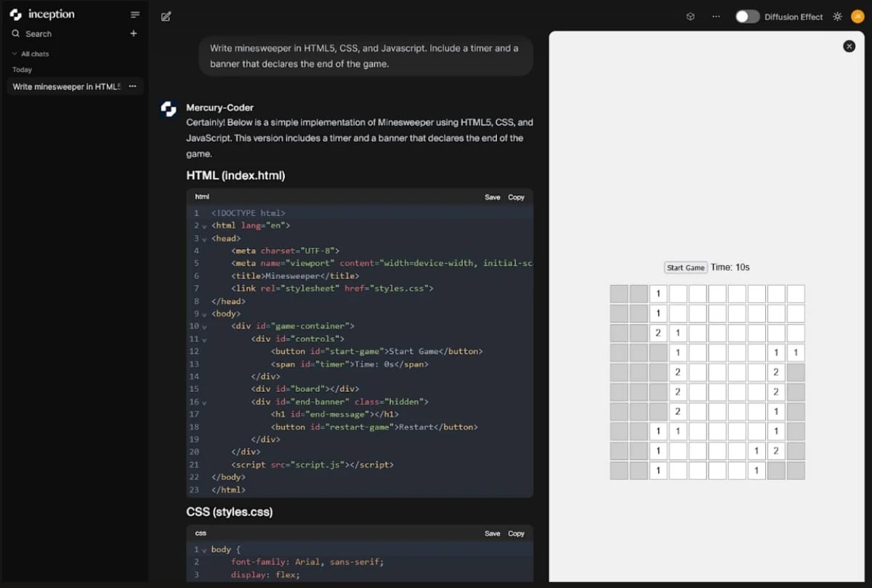
Task: Open the cube icon in the top bar
Action: point(690,17)
